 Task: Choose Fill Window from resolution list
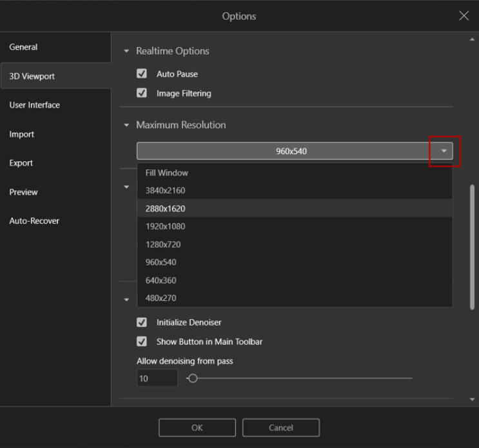click(x=167, y=173)
